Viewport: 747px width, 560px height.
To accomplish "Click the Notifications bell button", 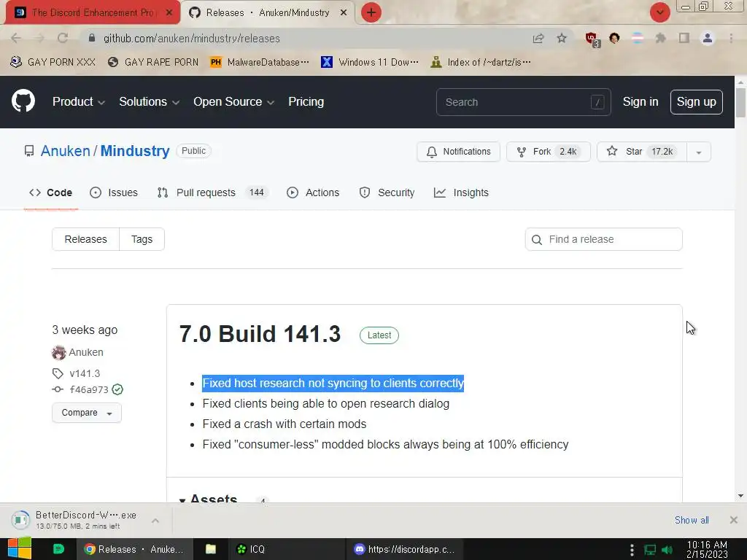I will (458, 152).
